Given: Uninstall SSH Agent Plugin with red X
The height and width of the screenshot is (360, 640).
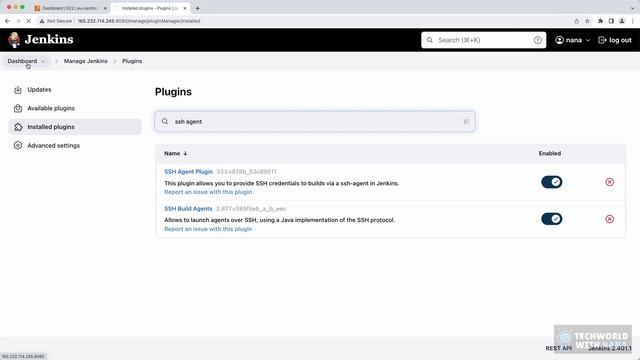Looking at the screenshot, I should (x=609, y=182).
